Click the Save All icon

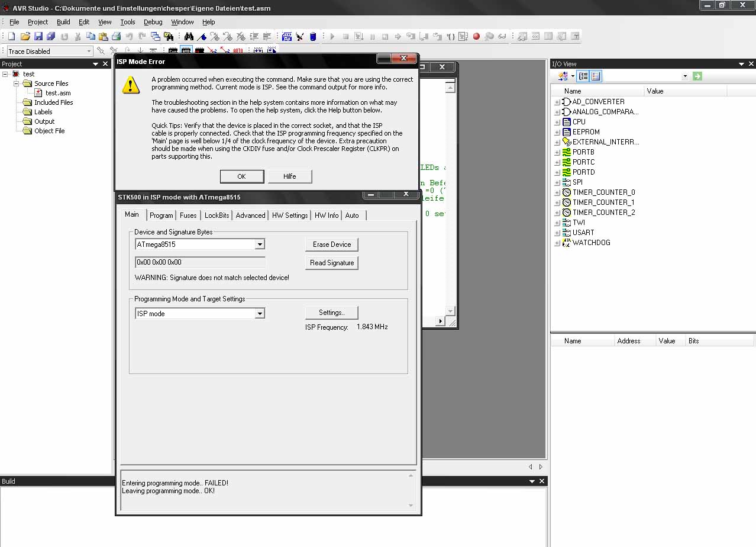click(51, 36)
